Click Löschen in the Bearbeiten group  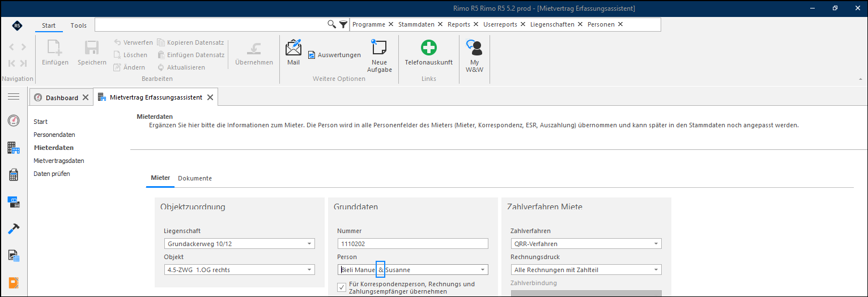[x=130, y=55]
